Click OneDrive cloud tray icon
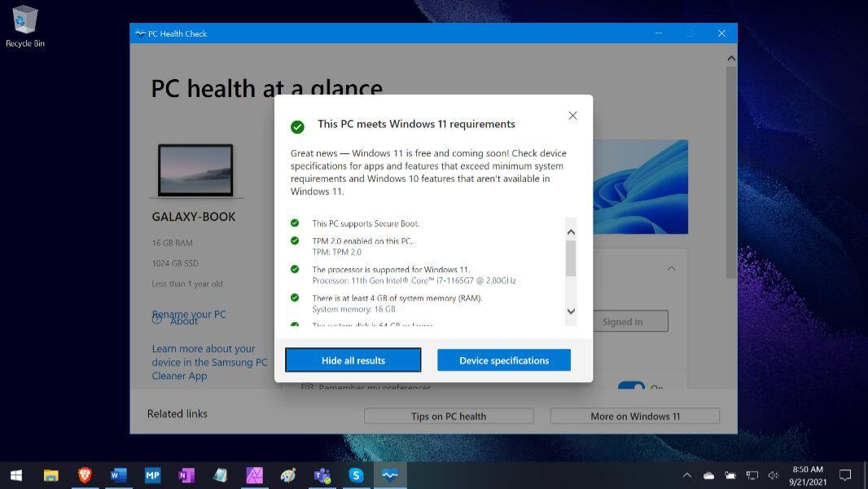The width and height of the screenshot is (868, 489). tap(708, 475)
